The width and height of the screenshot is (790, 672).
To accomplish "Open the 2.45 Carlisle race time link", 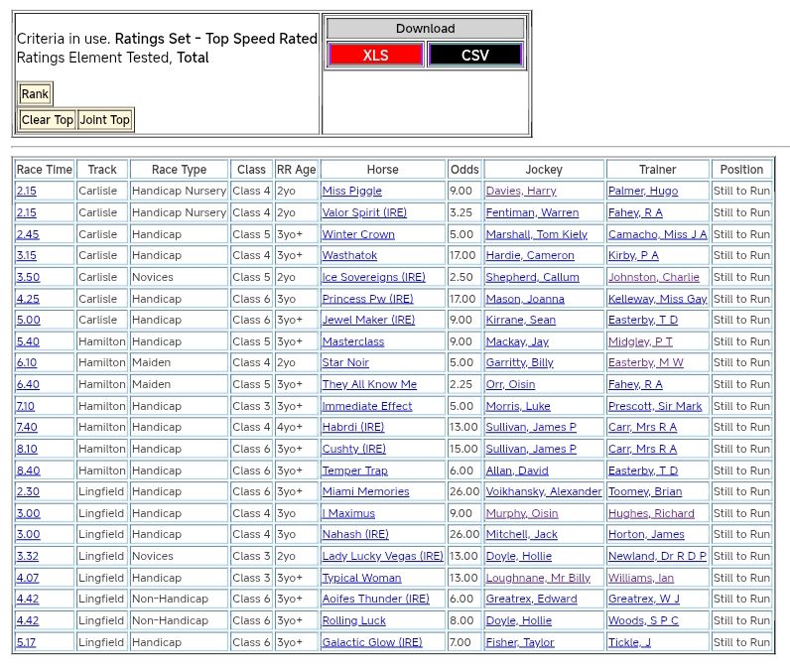I will click(28, 234).
